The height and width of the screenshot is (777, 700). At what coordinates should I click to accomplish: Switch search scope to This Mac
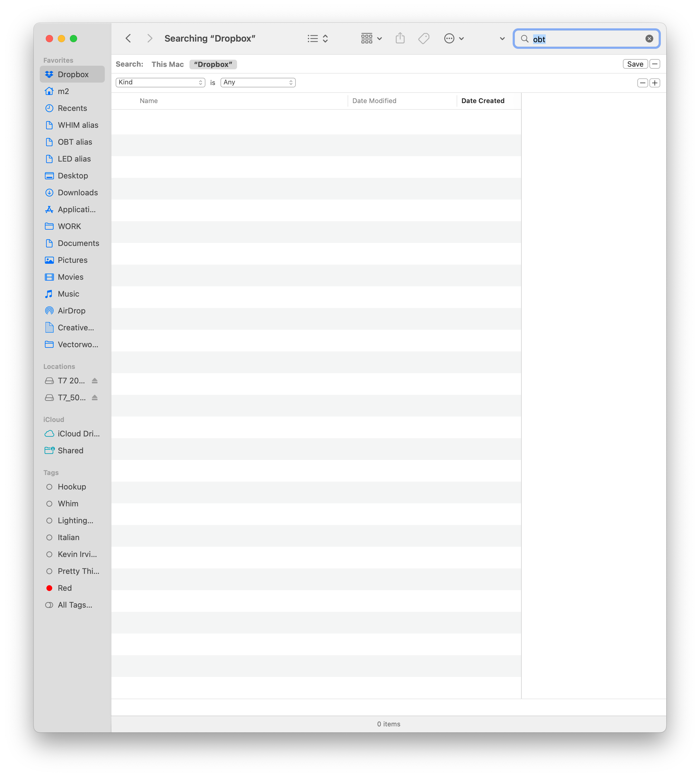[167, 64]
